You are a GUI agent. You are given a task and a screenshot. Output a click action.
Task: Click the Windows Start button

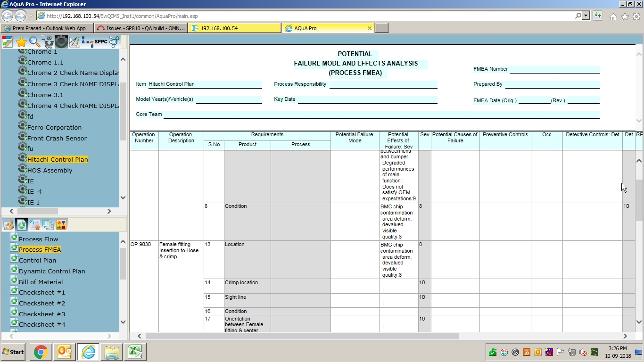13,352
